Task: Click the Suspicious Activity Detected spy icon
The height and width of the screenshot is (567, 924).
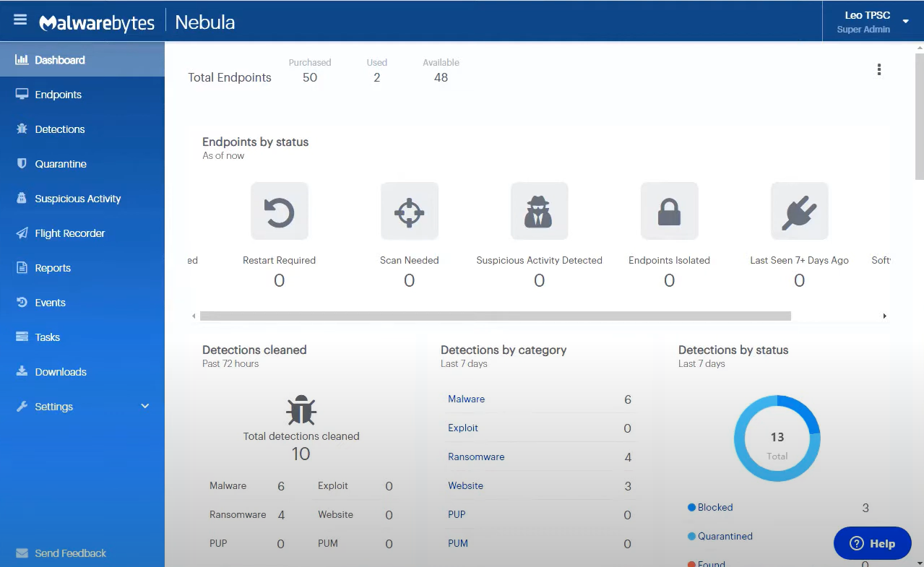Action: pos(539,211)
